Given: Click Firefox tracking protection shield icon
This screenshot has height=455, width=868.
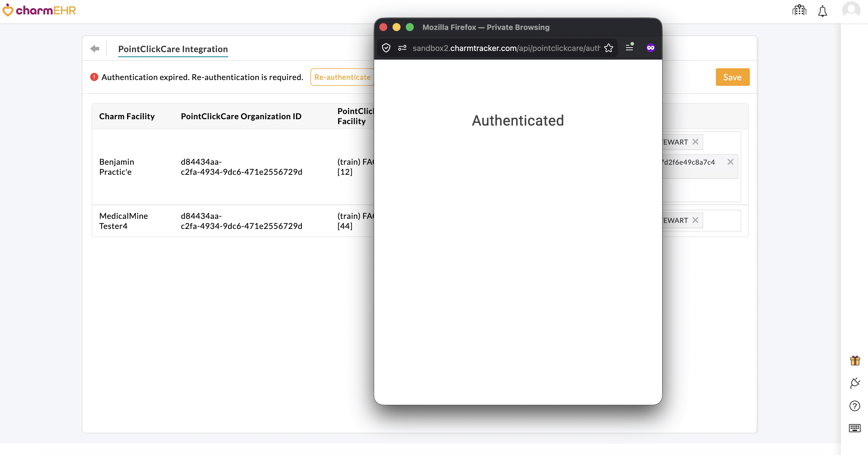Looking at the screenshot, I should tap(386, 48).
